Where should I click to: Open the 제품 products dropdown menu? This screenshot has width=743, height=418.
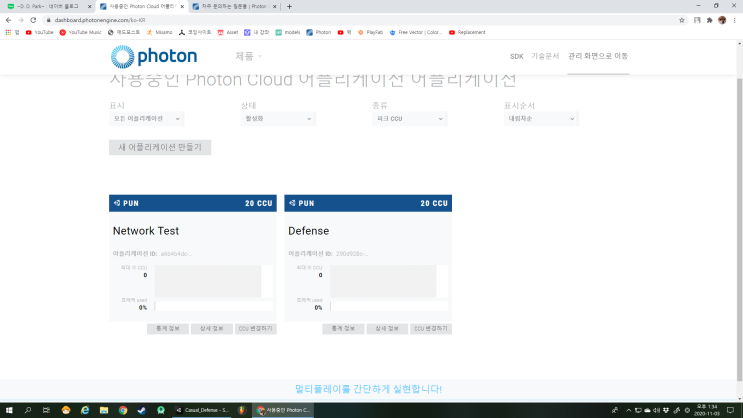pyautogui.click(x=248, y=56)
